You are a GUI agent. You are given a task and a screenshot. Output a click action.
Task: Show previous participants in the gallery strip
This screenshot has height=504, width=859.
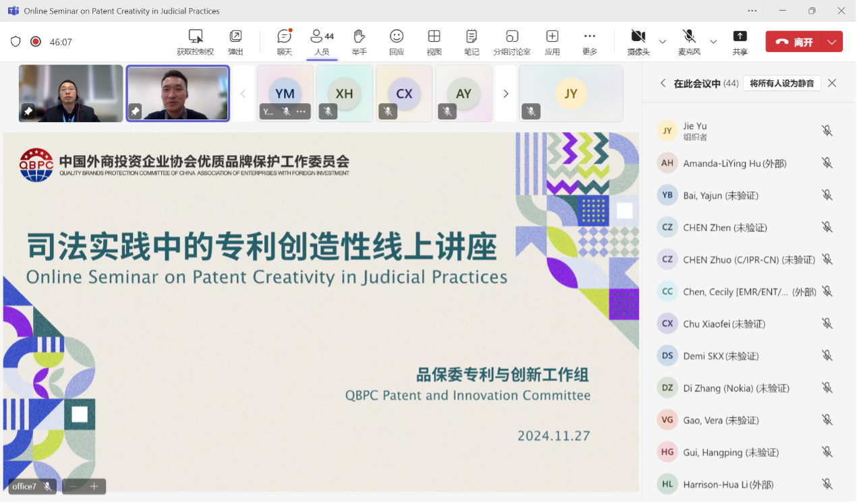pyautogui.click(x=243, y=94)
